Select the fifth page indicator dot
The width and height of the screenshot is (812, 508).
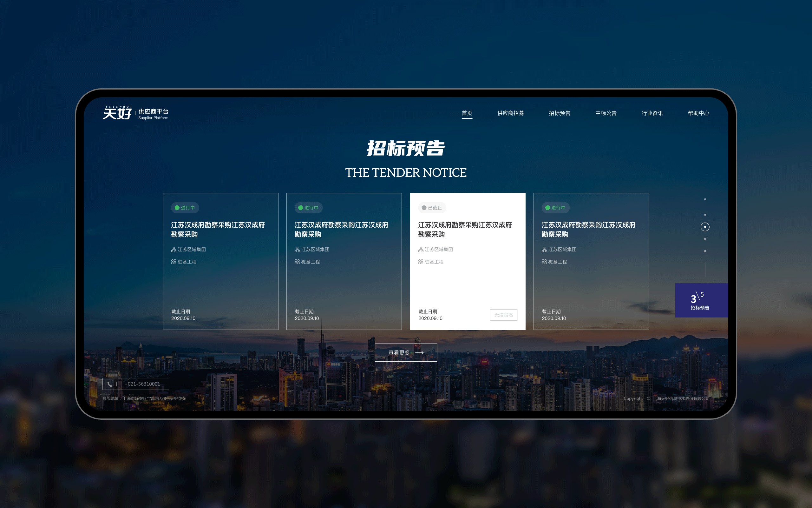705,251
